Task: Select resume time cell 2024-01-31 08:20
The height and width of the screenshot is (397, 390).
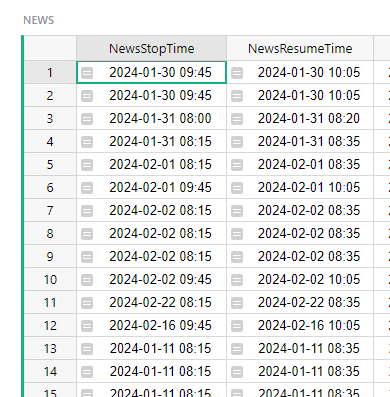Action: click(300, 118)
